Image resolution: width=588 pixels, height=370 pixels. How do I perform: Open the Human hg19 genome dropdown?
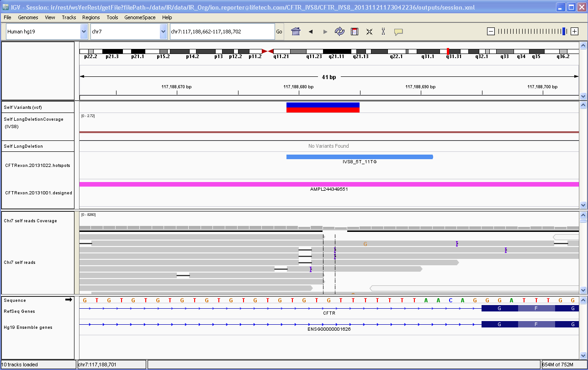[x=84, y=32]
